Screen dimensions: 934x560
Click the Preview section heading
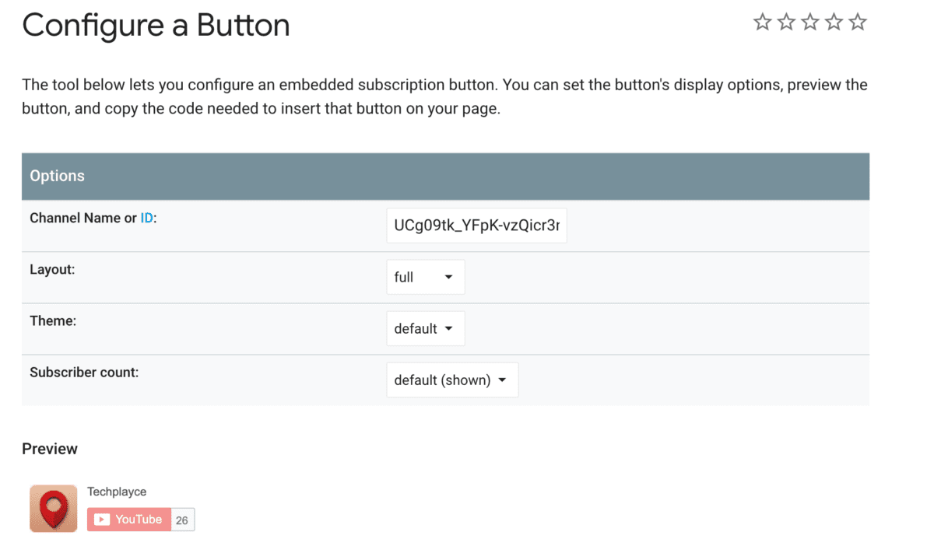pos(50,449)
